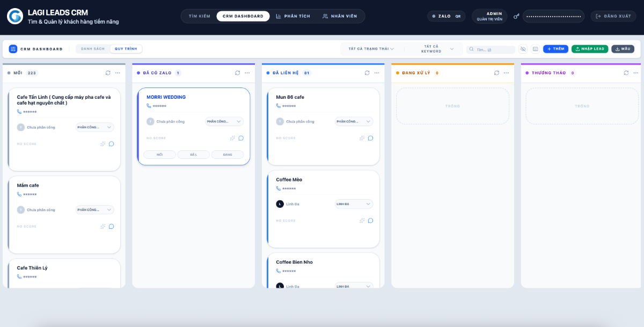Image resolution: width=644 pixels, height=327 pixels.
Task: Click the Zalo QR status pill
Action: [447, 16]
